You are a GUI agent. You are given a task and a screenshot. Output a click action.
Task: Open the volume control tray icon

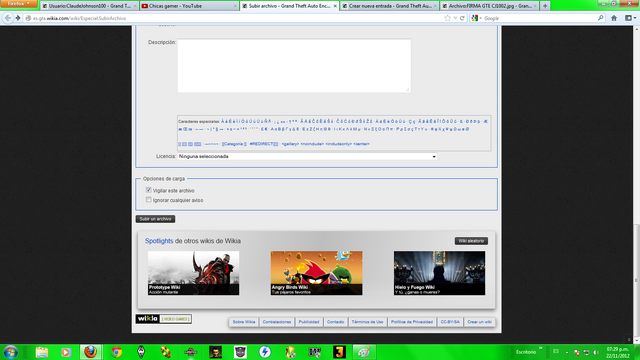tap(596, 352)
